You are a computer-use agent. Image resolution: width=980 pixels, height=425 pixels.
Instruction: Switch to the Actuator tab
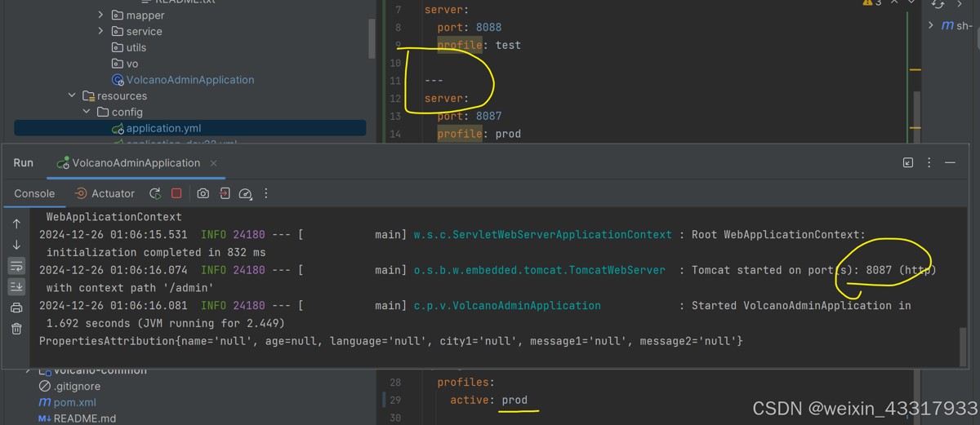(105, 193)
